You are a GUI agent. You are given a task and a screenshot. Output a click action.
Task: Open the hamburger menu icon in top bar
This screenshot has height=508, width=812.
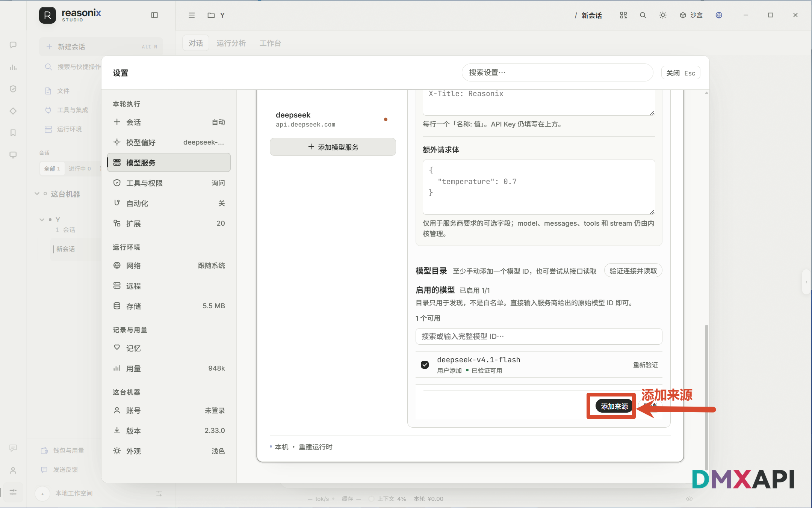[x=192, y=15]
